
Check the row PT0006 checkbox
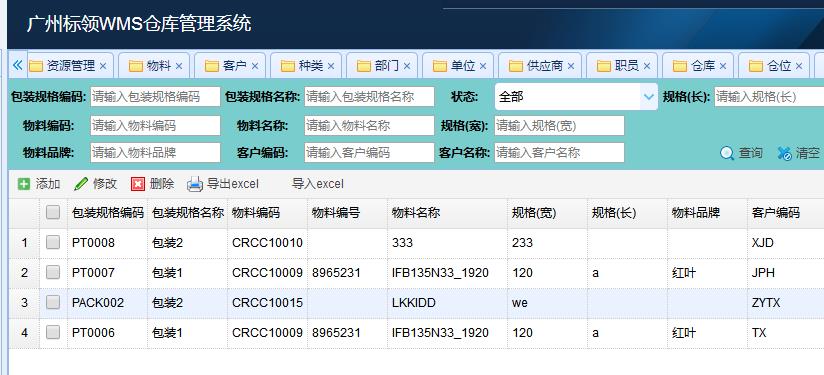(x=53, y=332)
